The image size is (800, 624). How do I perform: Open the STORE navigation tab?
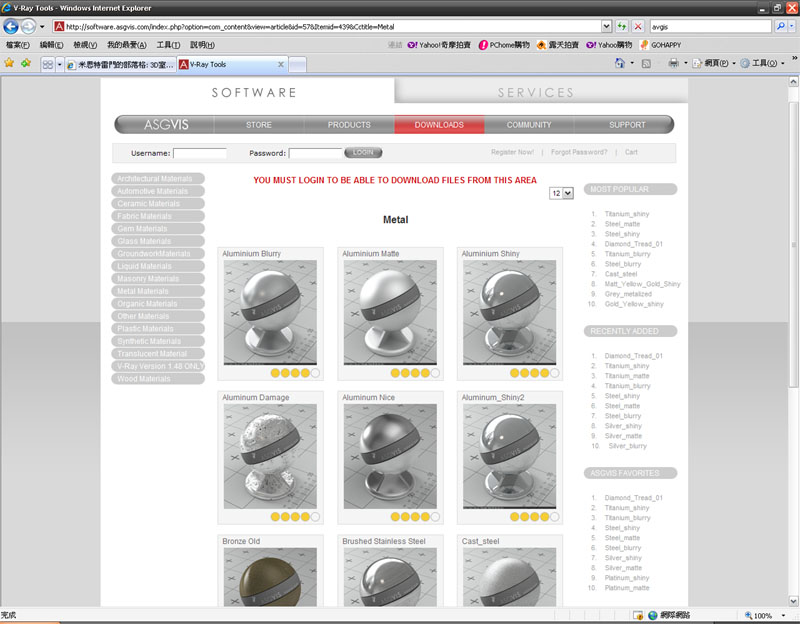coord(259,124)
